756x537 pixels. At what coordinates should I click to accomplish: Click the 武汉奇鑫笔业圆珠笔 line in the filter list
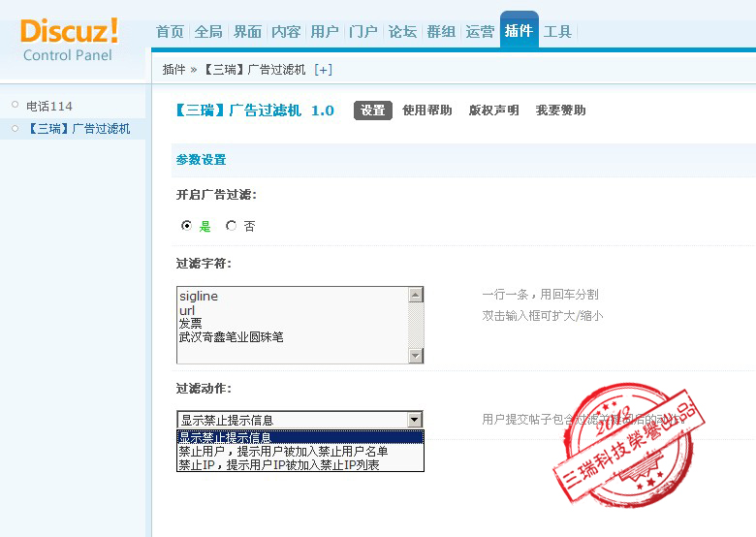point(231,337)
